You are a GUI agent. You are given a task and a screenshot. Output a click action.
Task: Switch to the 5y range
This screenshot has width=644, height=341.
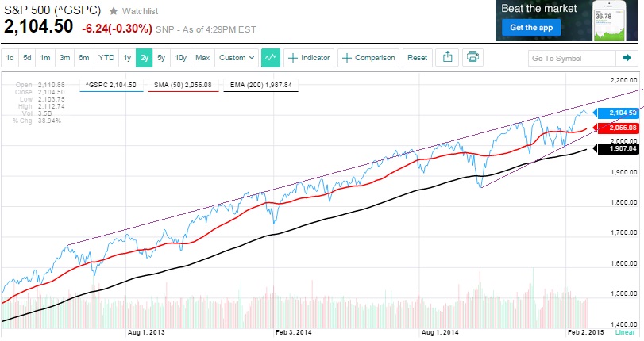pyautogui.click(x=161, y=58)
